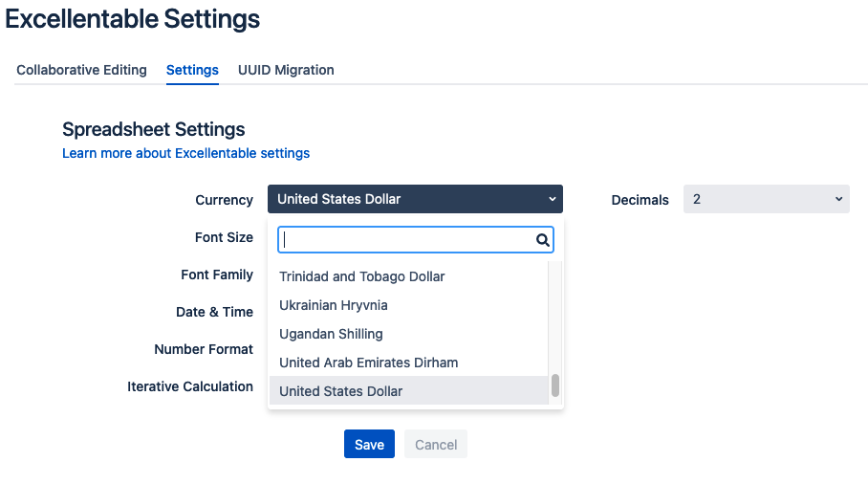868x484 pixels.
Task: Open the Currency dropdown showing United States Dollar
Action: [415, 199]
